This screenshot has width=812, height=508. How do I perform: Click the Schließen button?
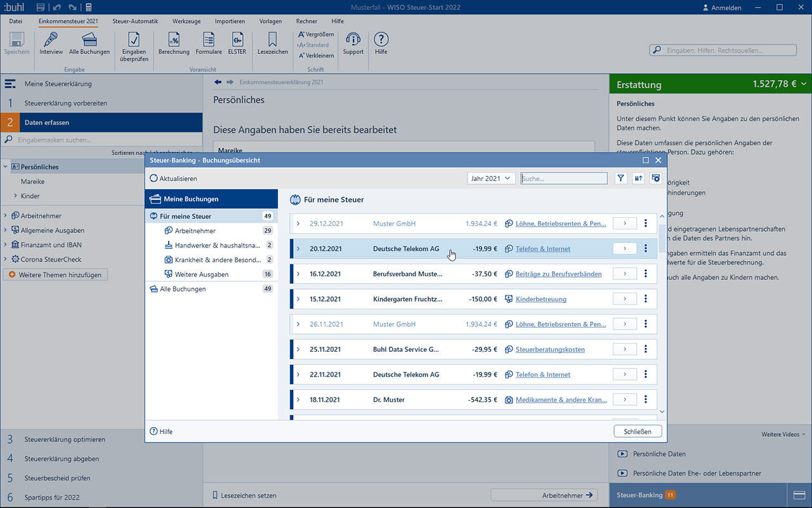pos(638,431)
